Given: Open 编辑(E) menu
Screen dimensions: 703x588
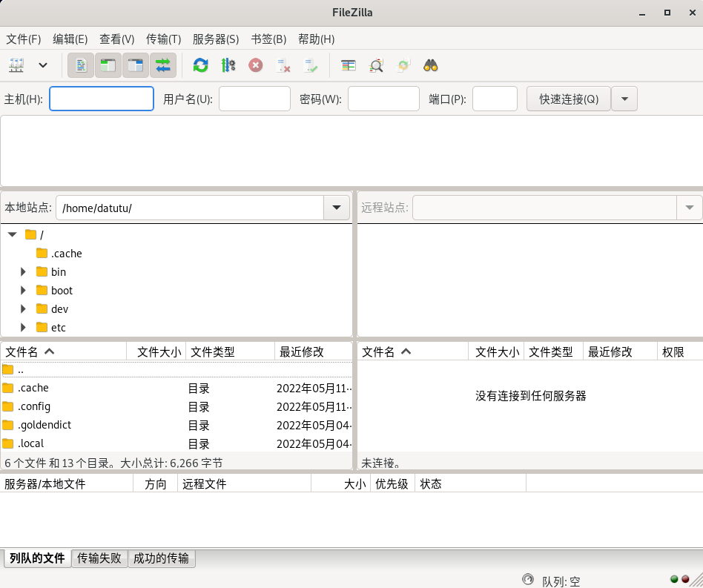Looking at the screenshot, I should click(x=70, y=39).
